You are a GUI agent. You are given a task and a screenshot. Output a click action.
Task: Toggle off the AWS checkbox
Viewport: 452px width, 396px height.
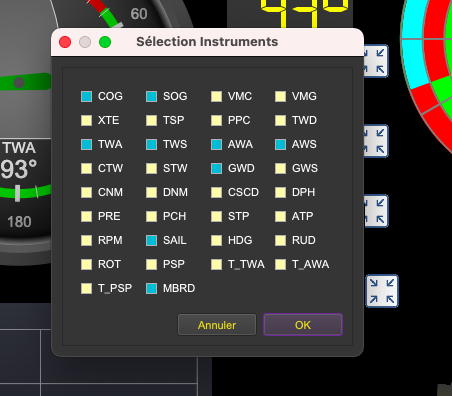coord(281,144)
